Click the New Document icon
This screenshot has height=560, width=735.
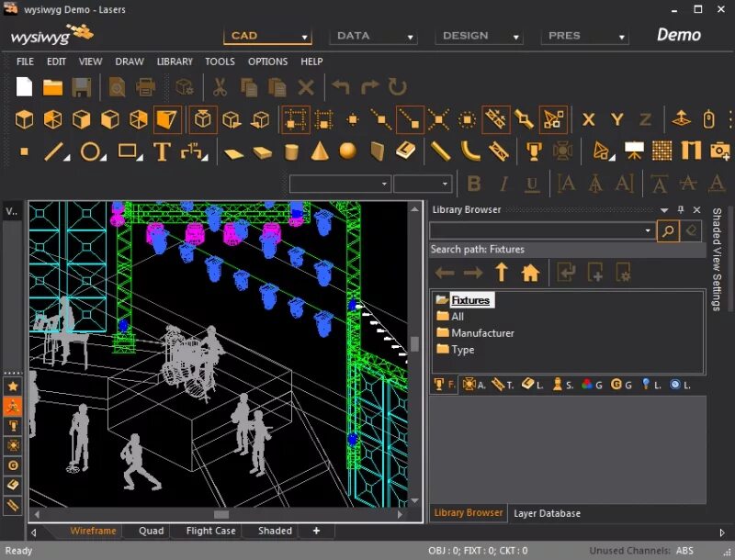tap(25, 87)
